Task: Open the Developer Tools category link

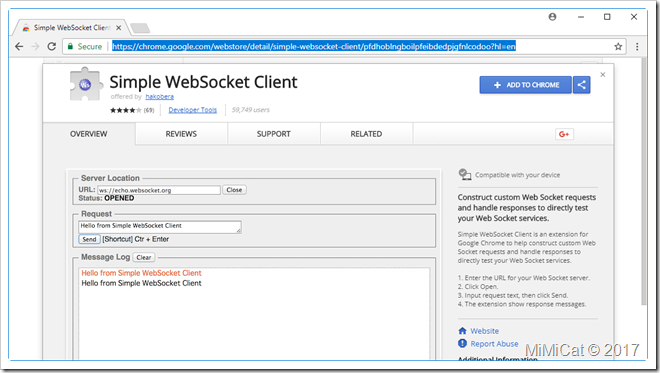Action: 192,110
